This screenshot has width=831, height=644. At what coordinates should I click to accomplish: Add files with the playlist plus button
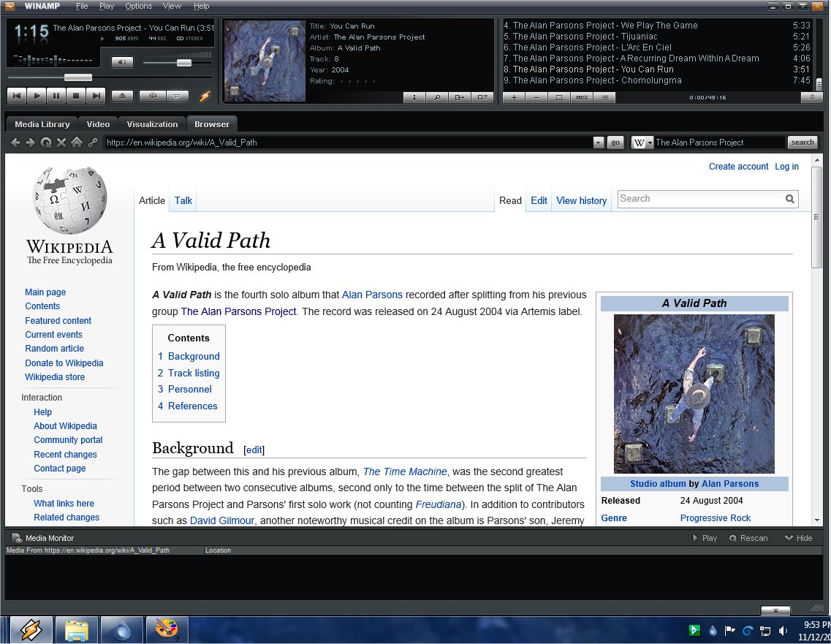[514, 97]
